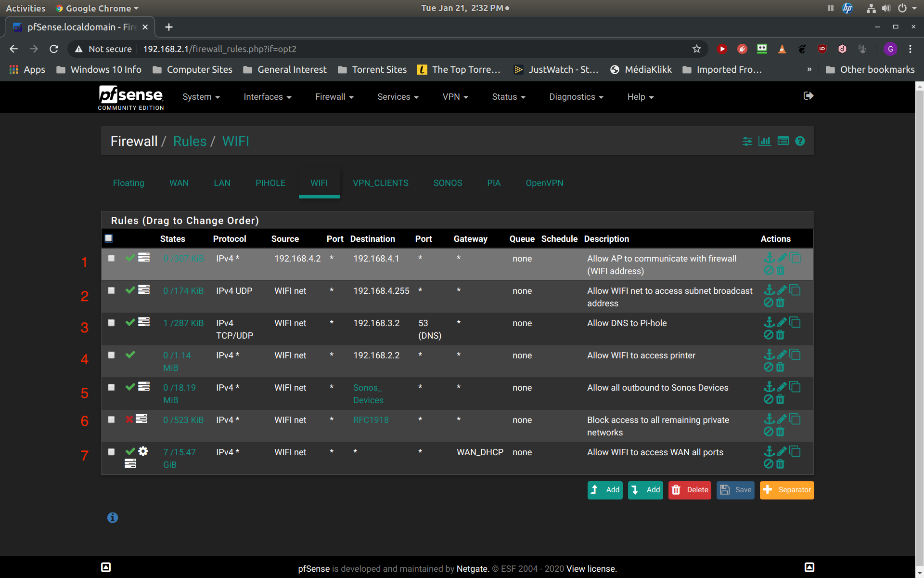Open the OpenVPN rules tab
This screenshot has width=924, height=578.
(x=544, y=183)
